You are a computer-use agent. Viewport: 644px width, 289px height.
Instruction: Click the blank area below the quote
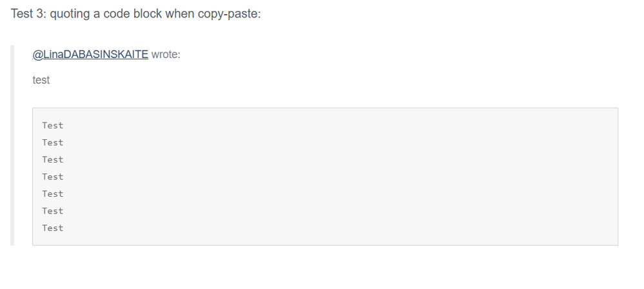pyautogui.click(x=322, y=267)
